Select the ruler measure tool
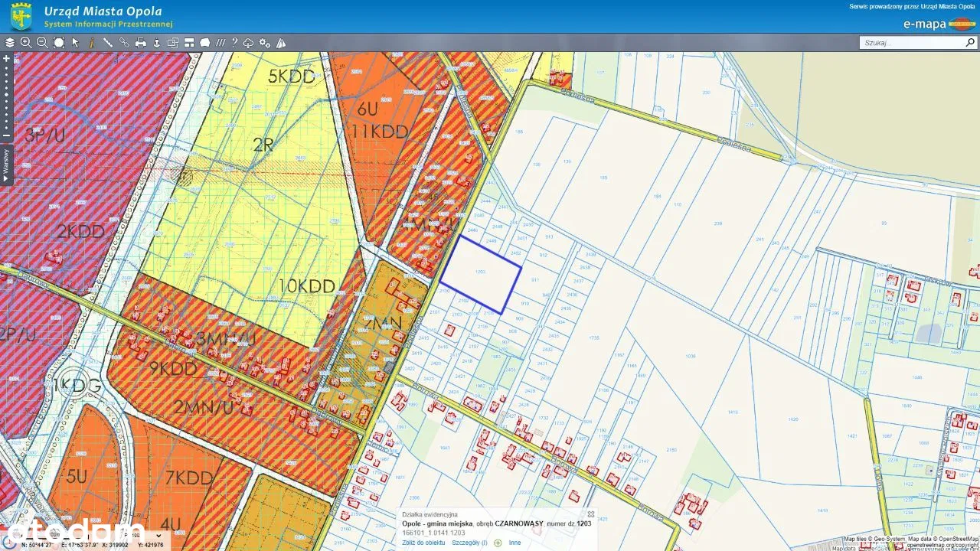 click(x=108, y=43)
